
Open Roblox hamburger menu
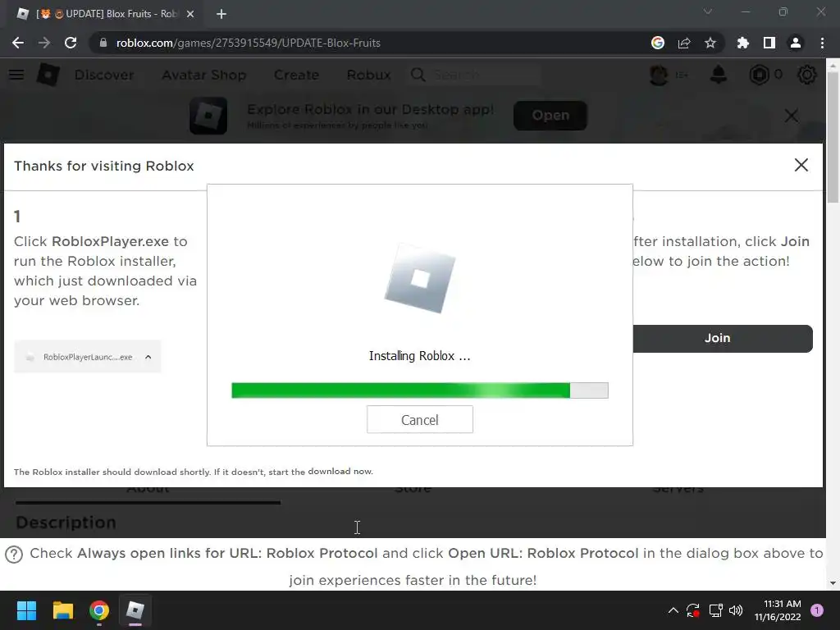tap(16, 75)
